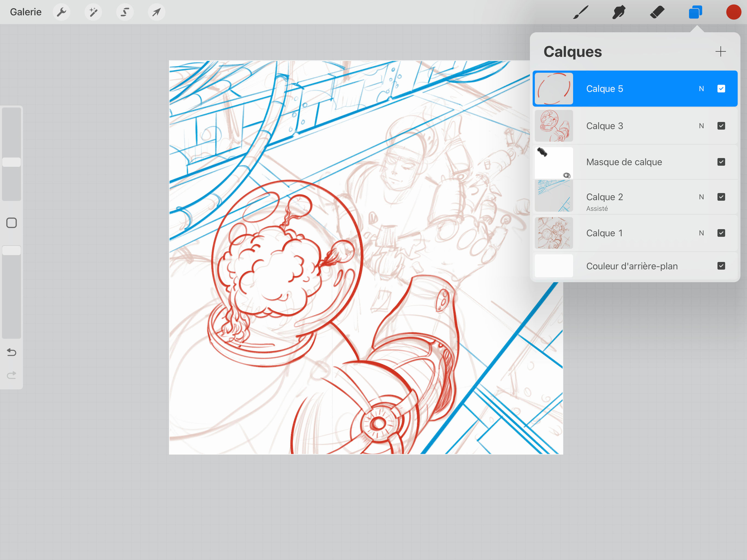Tap the square modify button in sidebar

[11, 223]
